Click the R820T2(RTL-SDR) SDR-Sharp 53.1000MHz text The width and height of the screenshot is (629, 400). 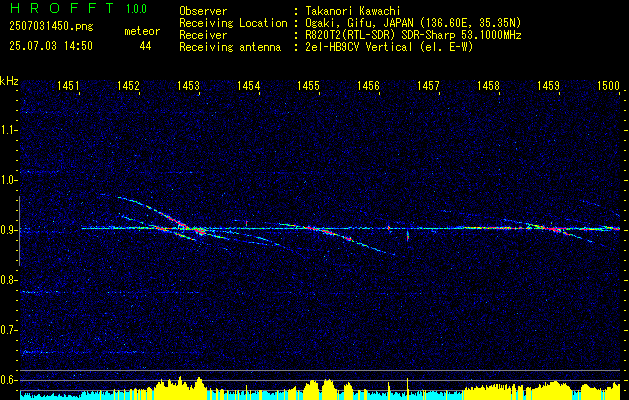coord(413,35)
